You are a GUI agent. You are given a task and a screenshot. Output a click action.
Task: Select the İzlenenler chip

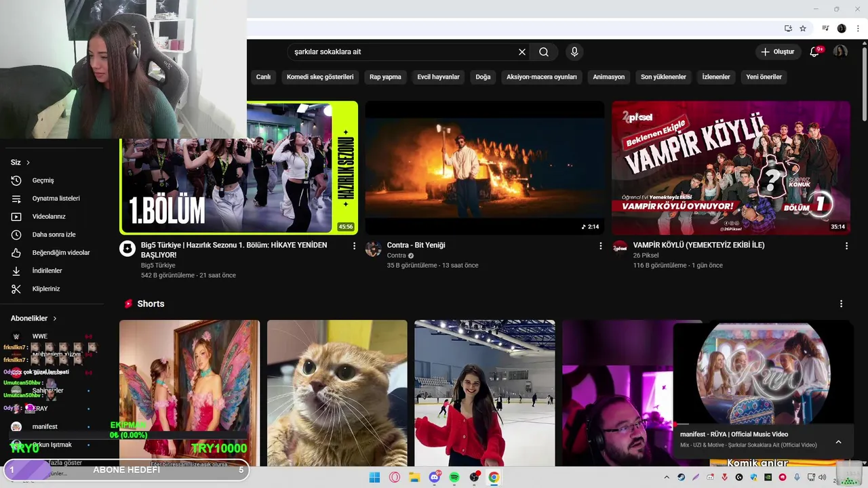coord(716,77)
